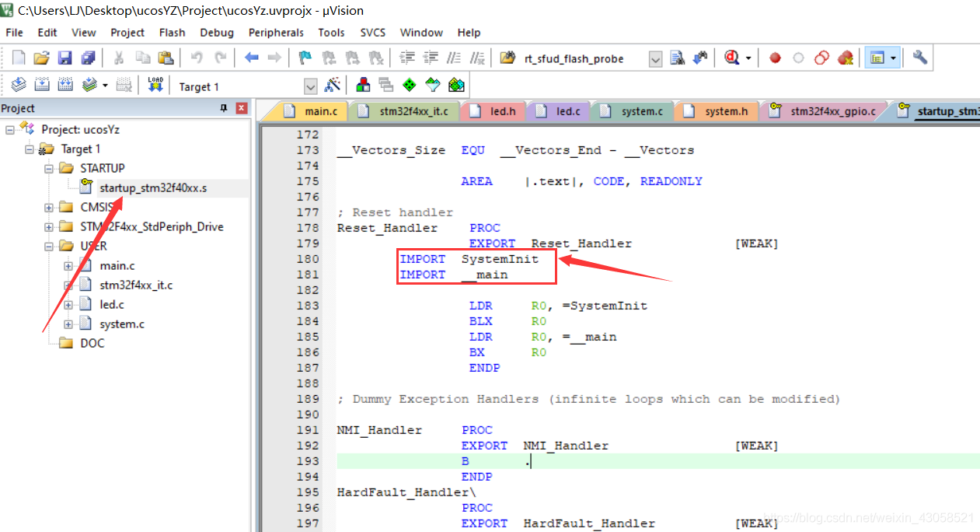The image size is (980, 532).
Task: Click line number 183 in gutter
Action: point(308,306)
